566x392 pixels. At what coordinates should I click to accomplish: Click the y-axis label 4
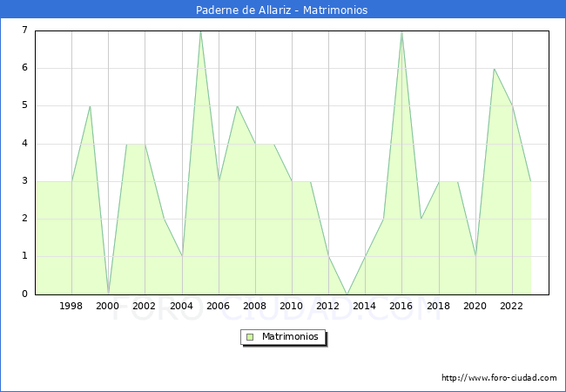pyautogui.click(x=24, y=144)
